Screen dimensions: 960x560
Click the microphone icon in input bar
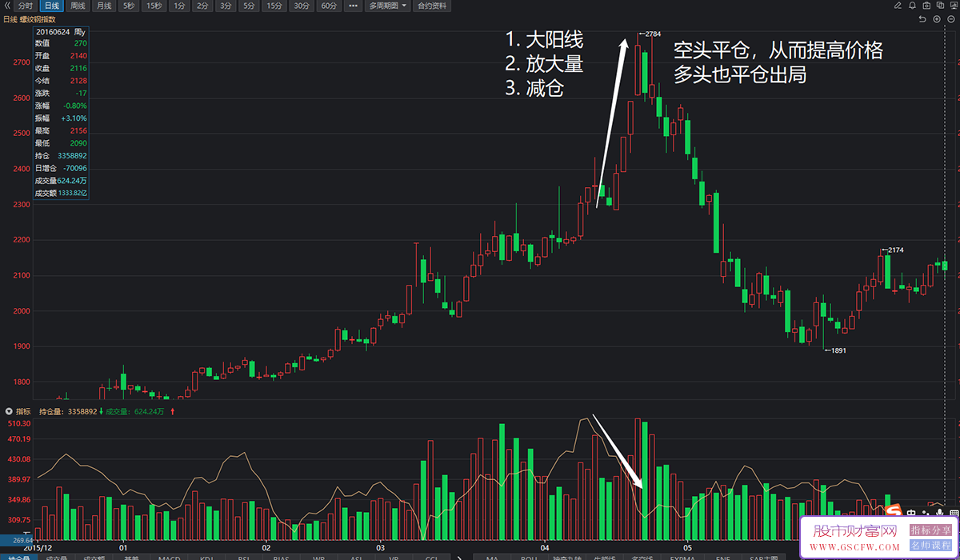tap(939, 511)
